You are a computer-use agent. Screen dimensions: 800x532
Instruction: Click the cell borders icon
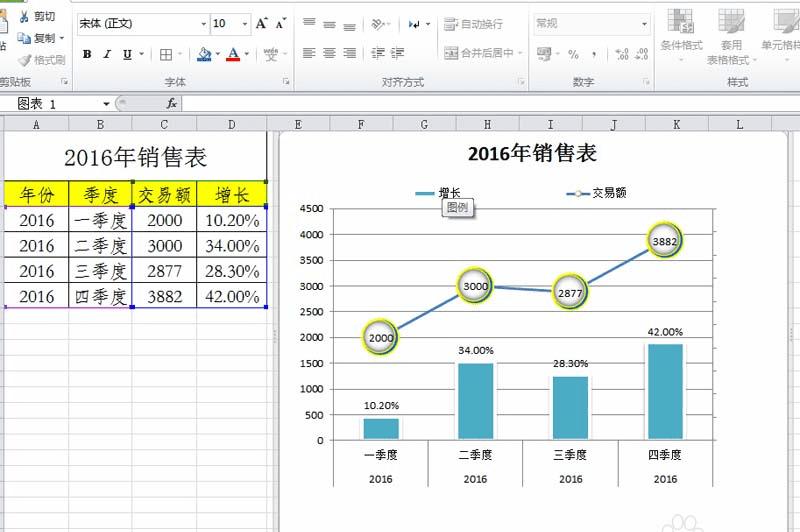click(166, 54)
